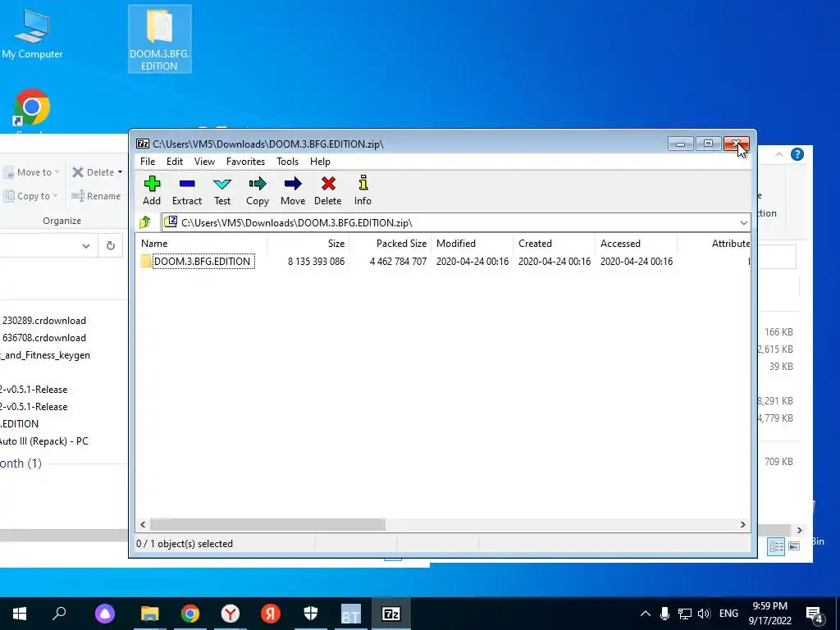Open the Info tool in 7-Zip

(363, 190)
